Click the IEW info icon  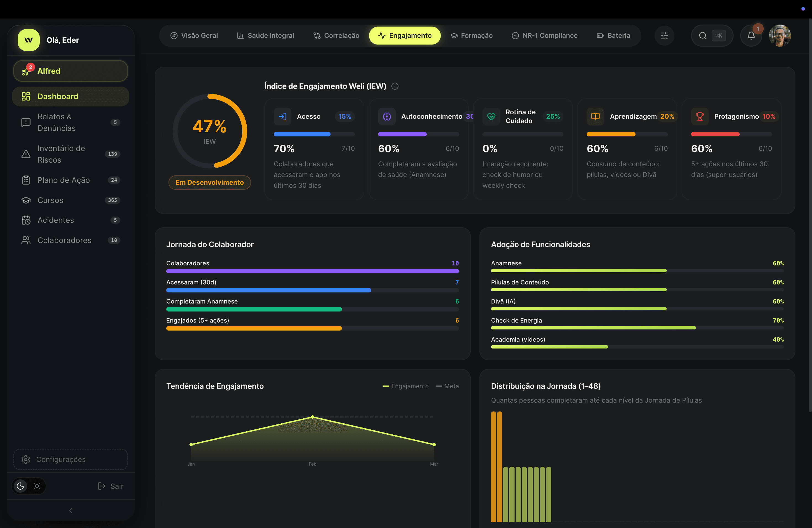395,86
